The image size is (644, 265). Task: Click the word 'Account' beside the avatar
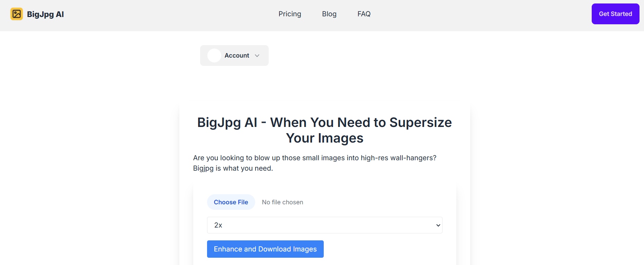pyautogui.click(x=237, y=55)
